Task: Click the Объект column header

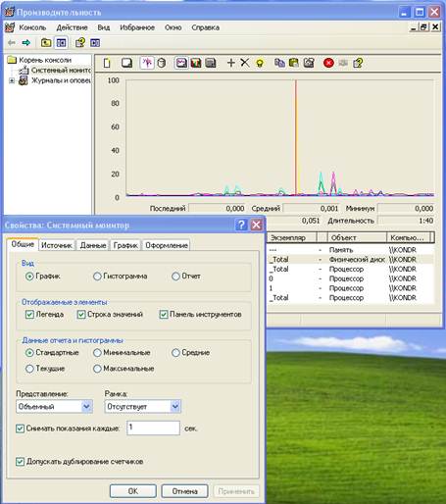Action: click(x=357, y=237)
